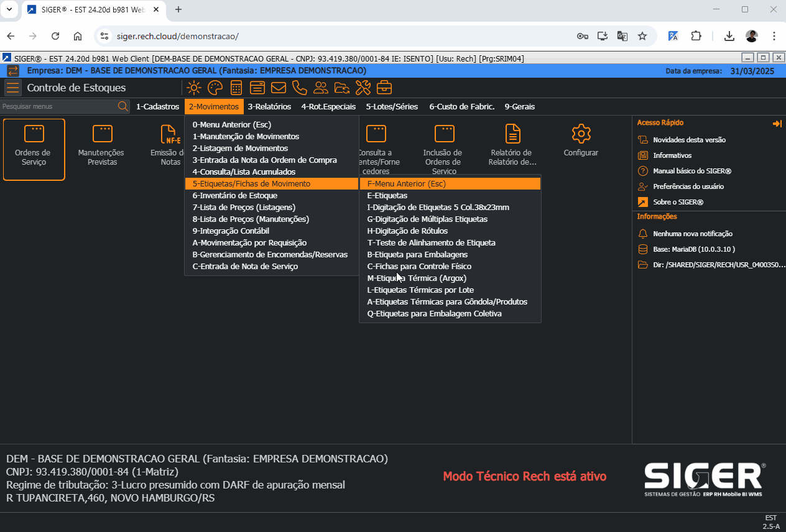Select 3-Entrada da Nota da Ordem de Compra
Viewport: 786px width, 532px height.
click(x=272, y=160)
